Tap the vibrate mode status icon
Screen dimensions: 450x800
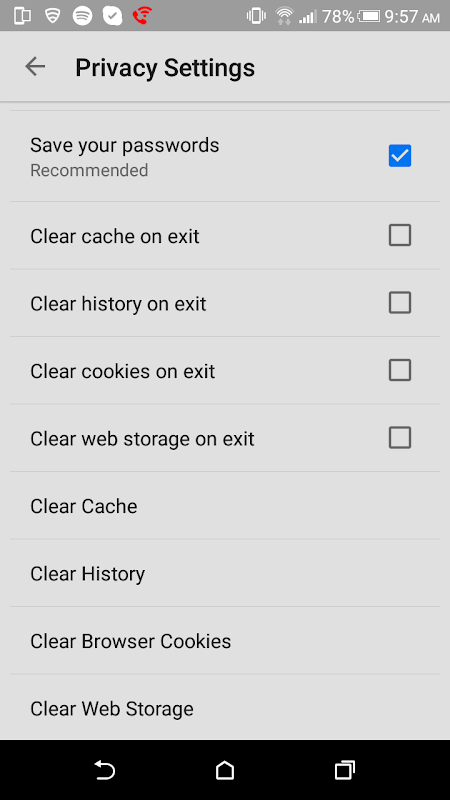256,16
